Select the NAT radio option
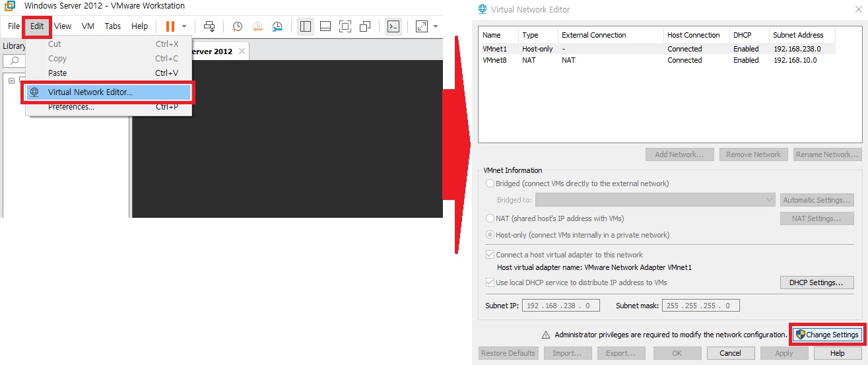Viewport: 868px width, 365px height. [x=490, y=218]
